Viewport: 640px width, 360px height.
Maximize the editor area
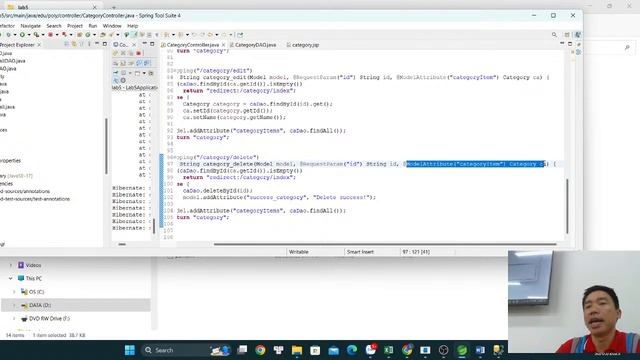tap(570, 44)
